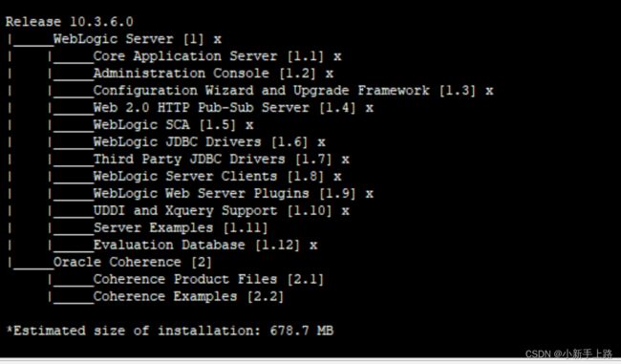This screenshot has height=364, width=621.
Task: Click the Release 10.3.6.0 header text
Action: (70, 22)
